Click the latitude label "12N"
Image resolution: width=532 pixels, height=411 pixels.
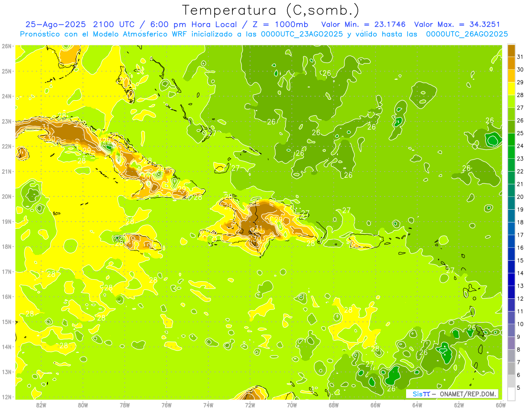(7, 397)
